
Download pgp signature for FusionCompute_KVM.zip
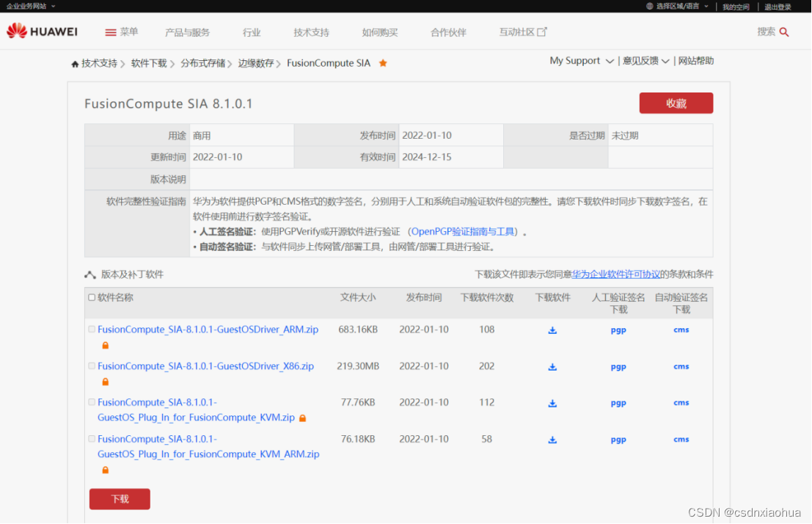pos(618,403)
